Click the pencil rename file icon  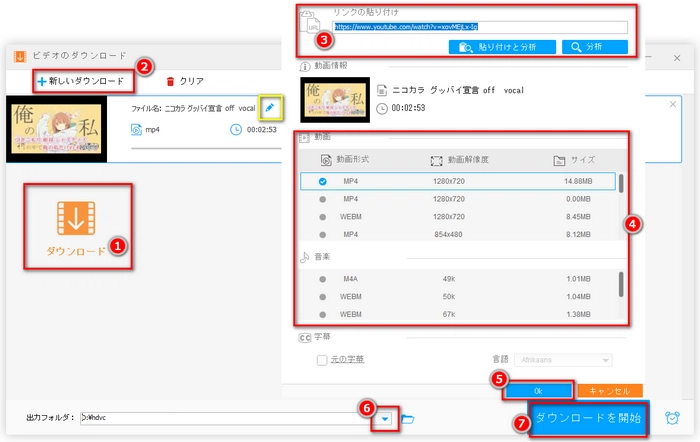coord(270,106)
